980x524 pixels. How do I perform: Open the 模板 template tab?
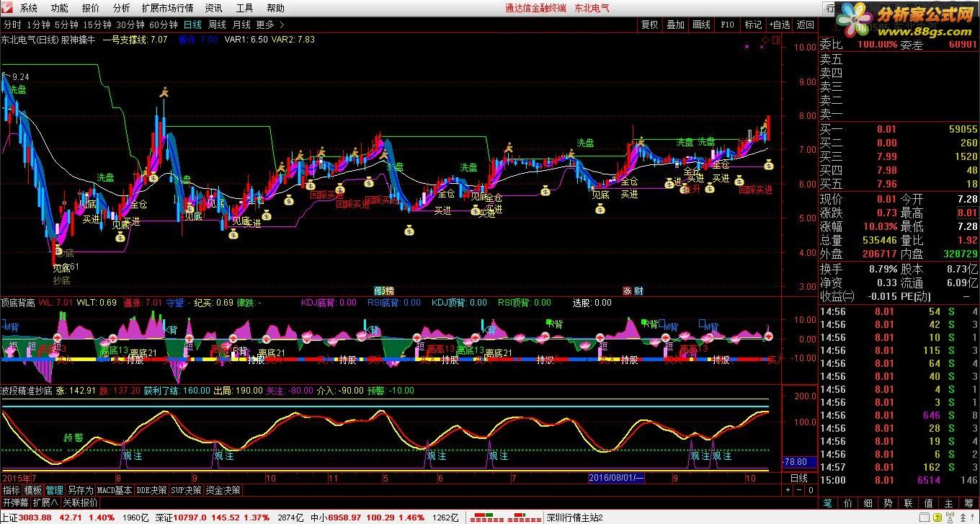(x=32, y=490)
